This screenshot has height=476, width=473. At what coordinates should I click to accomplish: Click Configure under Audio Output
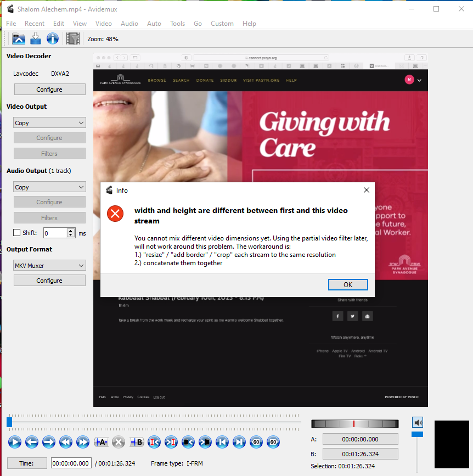(x=49, y=202)
